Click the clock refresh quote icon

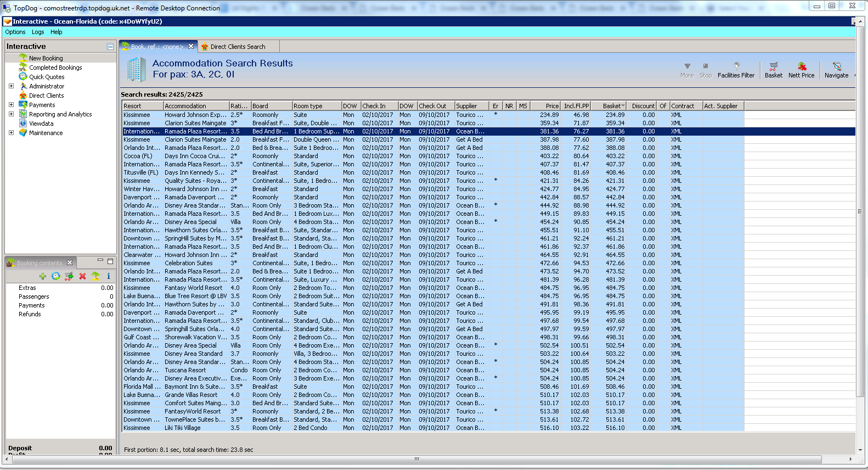56,276
